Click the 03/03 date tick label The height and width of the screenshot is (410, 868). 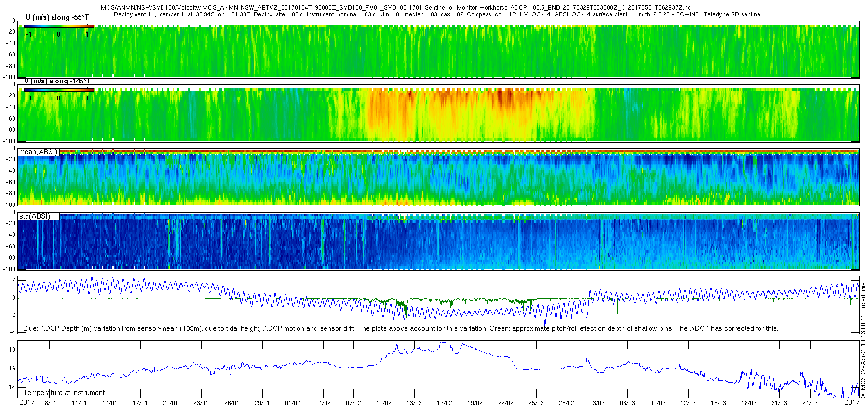tap(597, 403)
